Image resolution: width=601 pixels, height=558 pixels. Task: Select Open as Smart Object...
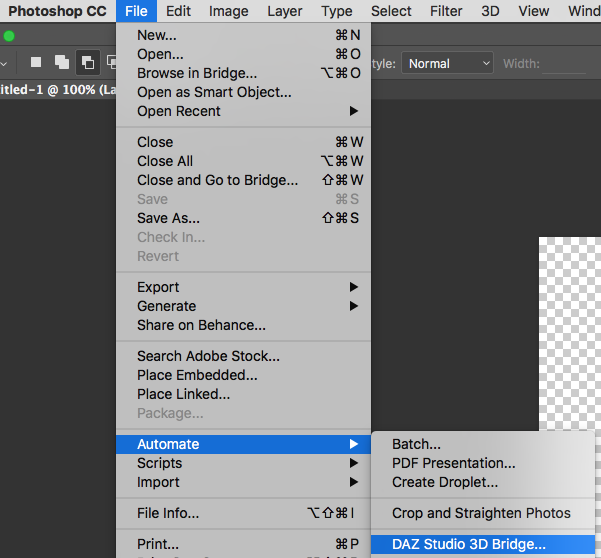tap(243, 92)
